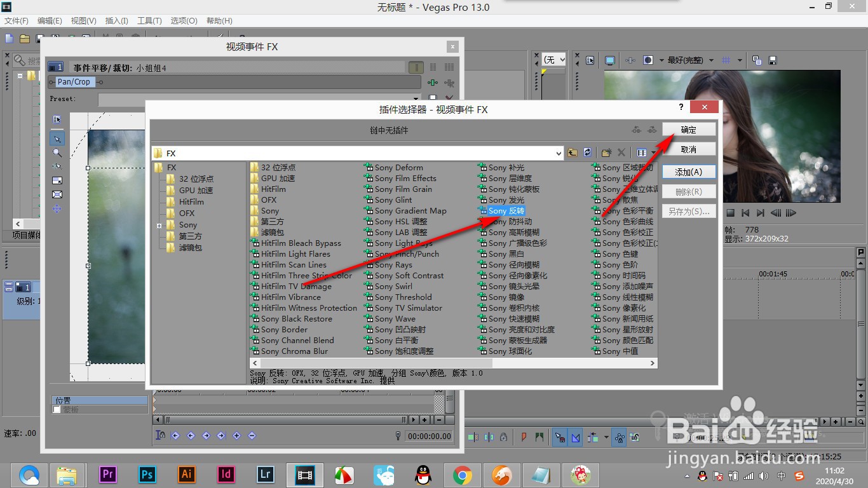Toggle external monitor preview icon

(610, 60)
